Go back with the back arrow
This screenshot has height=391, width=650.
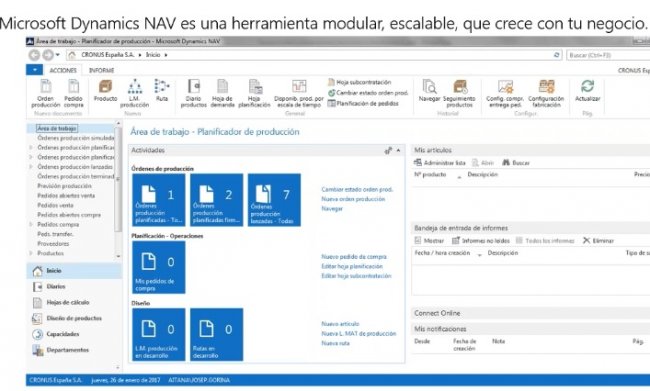(x=34, y=55)
